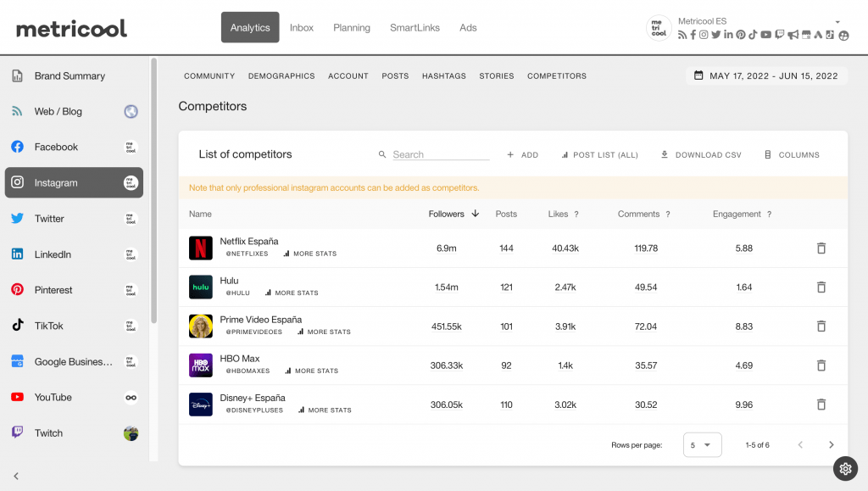Open Twitch analytics in the sidebar
Image resolution: width=868 pixels, height=491 pixels.
(x=75, y=432)
